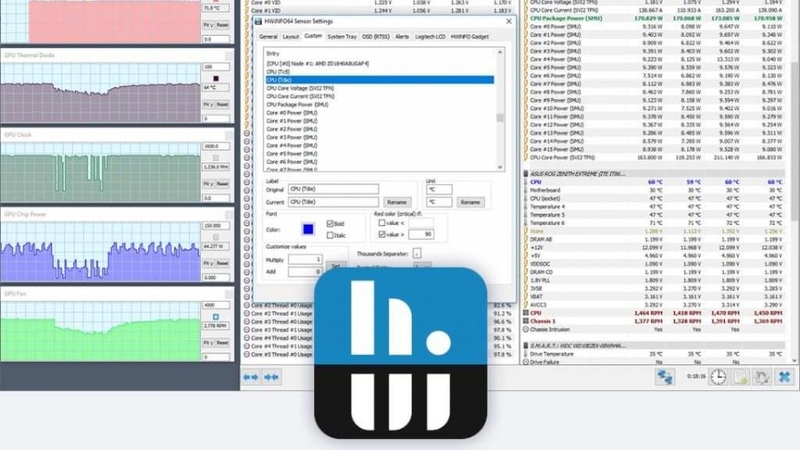Viewport: 800px width, 450px height.
Task: Close sensors with the blue X icon
Action: pos(785,377)
